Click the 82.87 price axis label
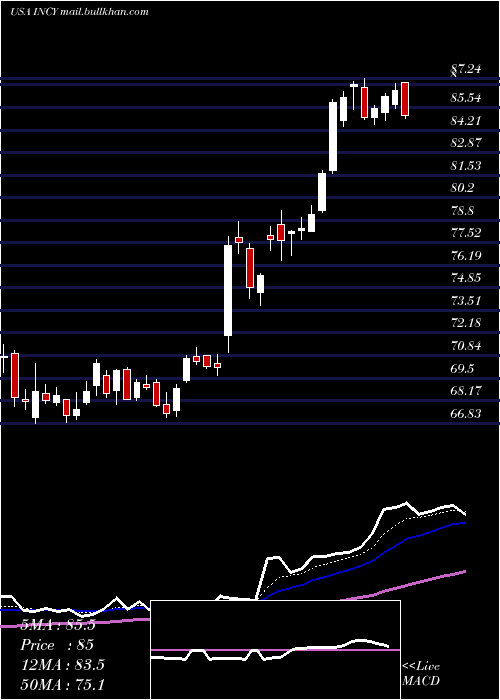The height and width of the screenshot is (700, 500). (466, 143)
